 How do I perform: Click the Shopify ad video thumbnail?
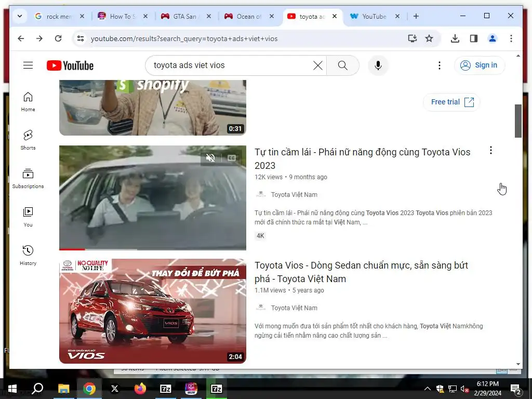153,108
